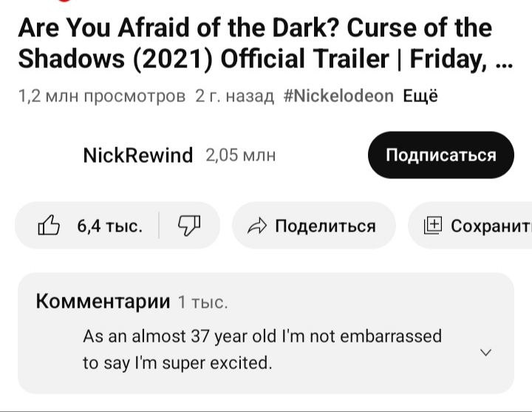Tap the Сохранить save label
This screenshot has width=532, height=412.
[490, 226]
